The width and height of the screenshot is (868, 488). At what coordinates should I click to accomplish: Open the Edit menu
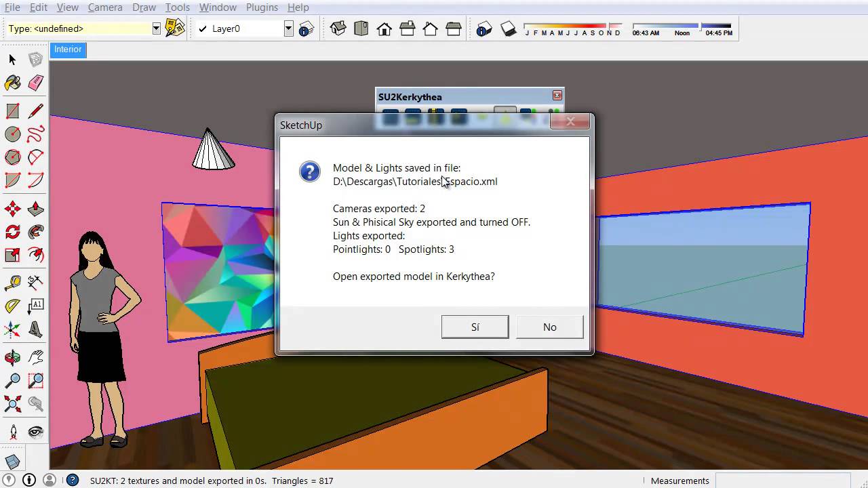39,7
